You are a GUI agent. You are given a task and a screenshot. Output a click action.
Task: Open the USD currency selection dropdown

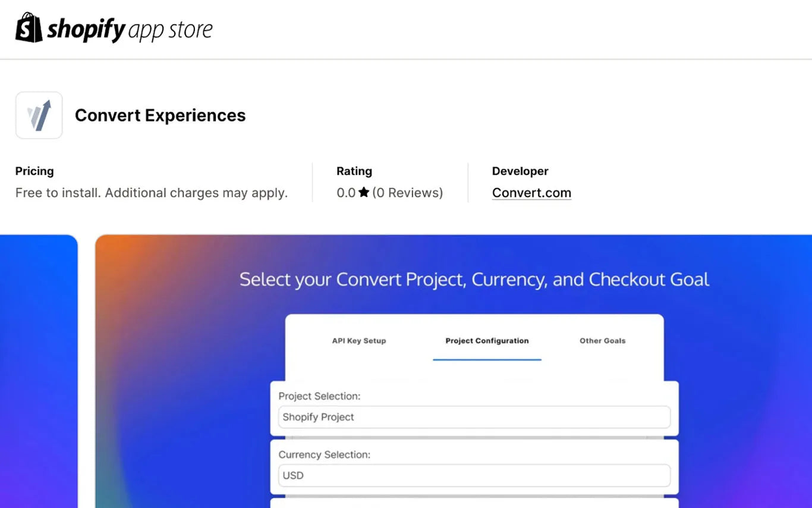(474, 475)
